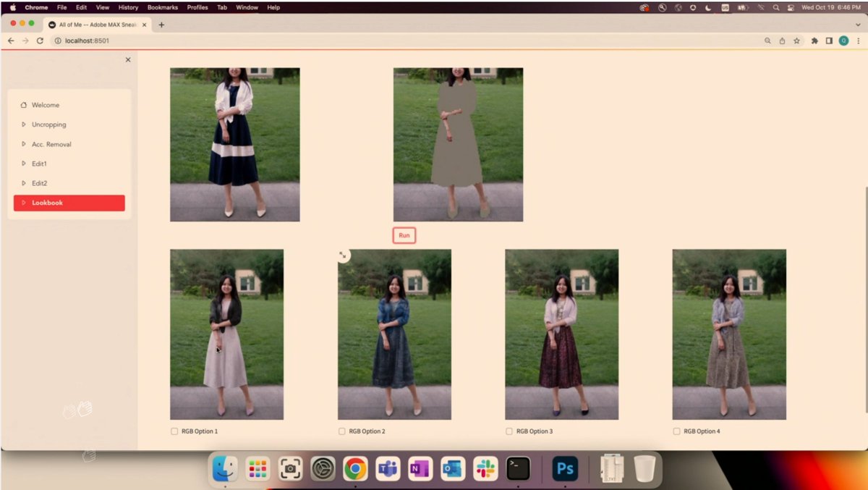Open the Apple menu
868x490 pixels.
(12, 7)
